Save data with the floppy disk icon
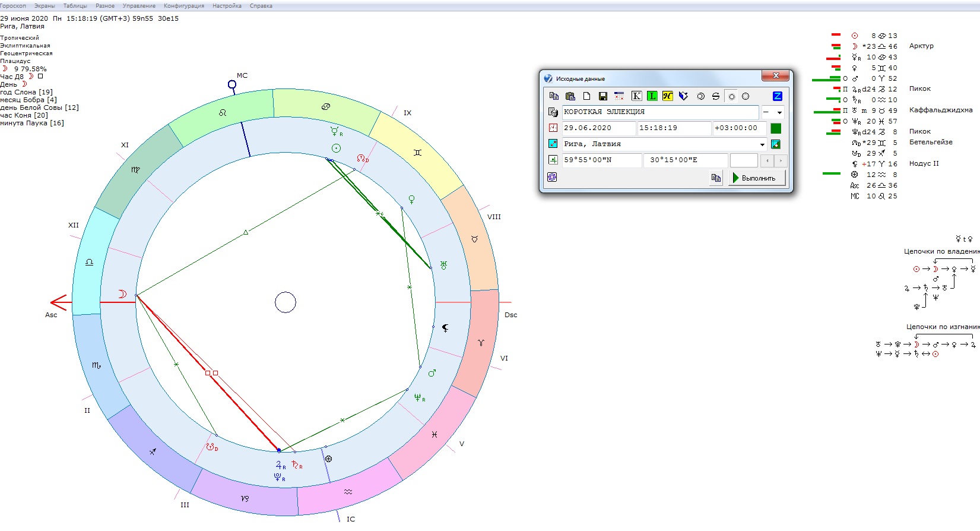 (x=602, y=96)
